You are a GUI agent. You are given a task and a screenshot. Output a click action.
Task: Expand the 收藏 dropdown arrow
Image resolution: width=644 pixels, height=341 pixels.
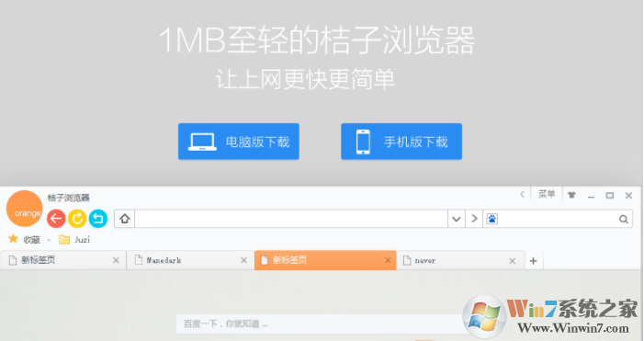coord(49,240)
